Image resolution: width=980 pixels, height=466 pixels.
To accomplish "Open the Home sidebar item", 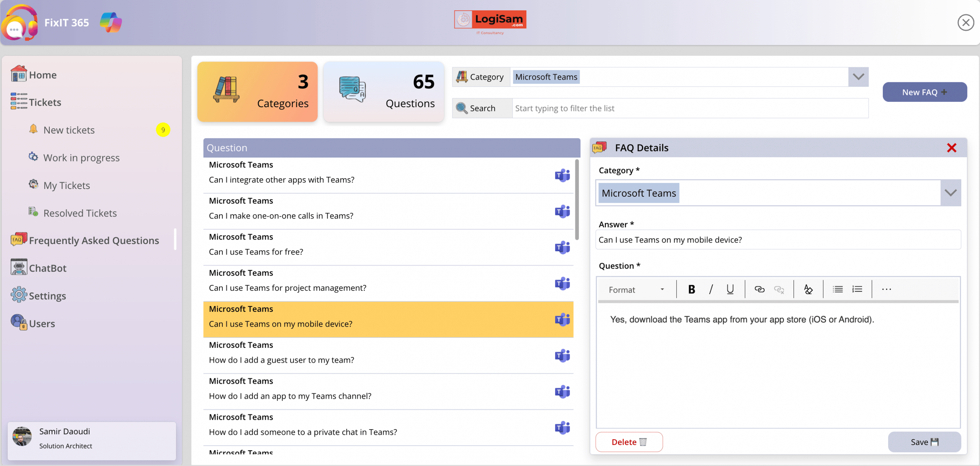I will click(x=34, y=75).
